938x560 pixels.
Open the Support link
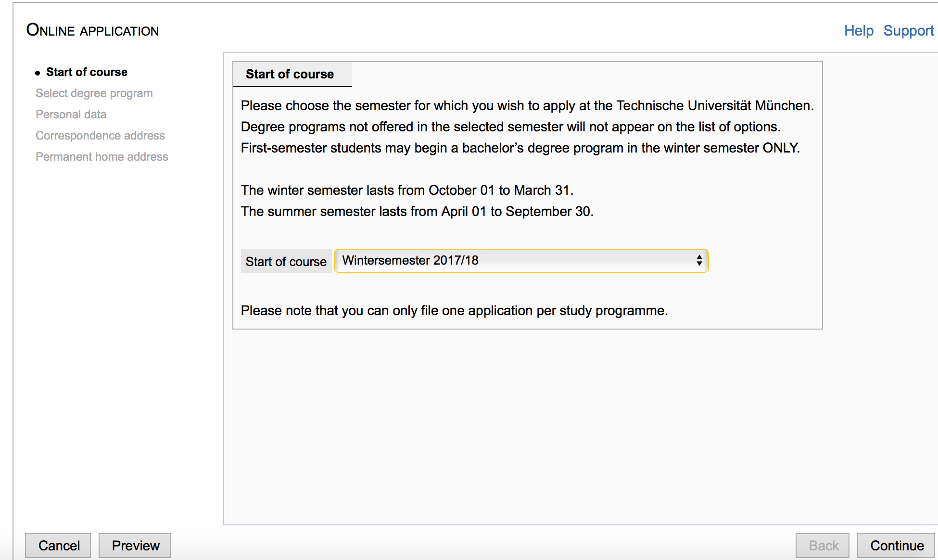pyautogui.click(x=908, y=31)
